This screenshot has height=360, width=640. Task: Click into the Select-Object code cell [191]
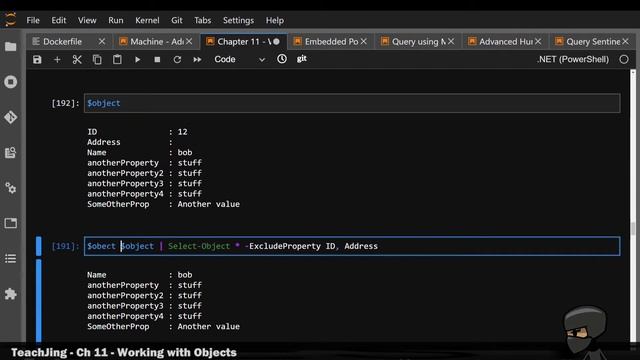(352, 246)
